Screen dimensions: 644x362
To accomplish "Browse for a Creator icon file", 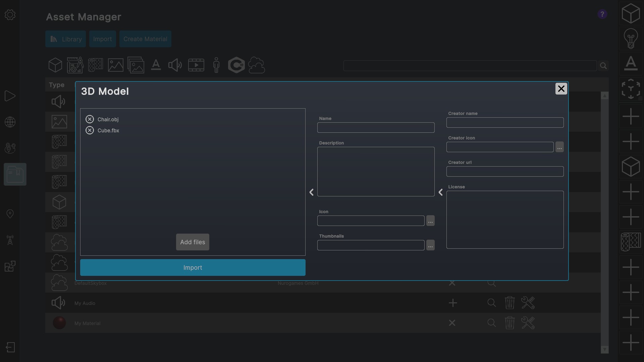I will click(559, 147).
